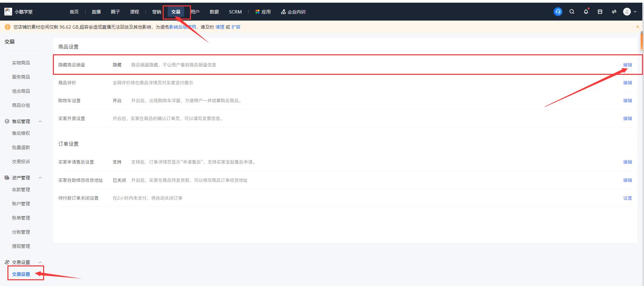Collapse the 交易设置 sidebar group
The image size is (644, 286).
pyautogui.click(x=40, y=262)
